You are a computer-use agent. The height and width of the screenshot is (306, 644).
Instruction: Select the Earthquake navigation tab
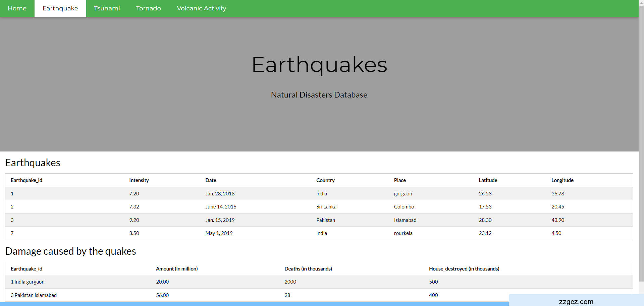click(60, 8)
